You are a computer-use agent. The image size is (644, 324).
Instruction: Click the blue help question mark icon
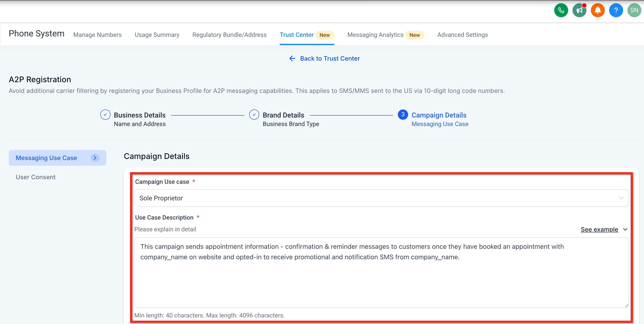[616, 10]
